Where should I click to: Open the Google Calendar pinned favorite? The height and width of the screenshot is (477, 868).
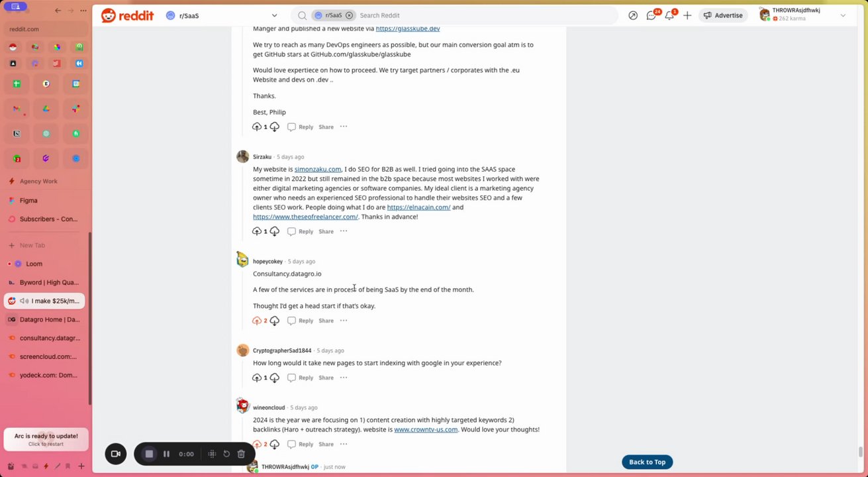76,83
